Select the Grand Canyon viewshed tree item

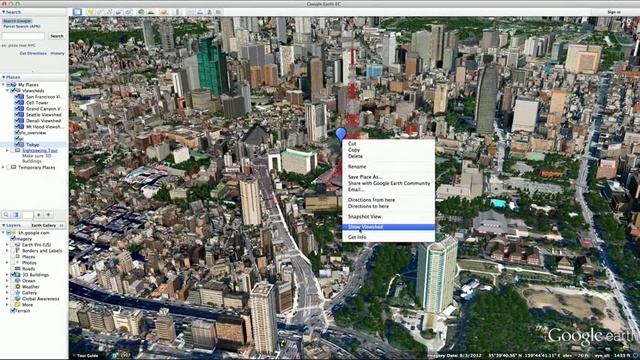[44, 109]
